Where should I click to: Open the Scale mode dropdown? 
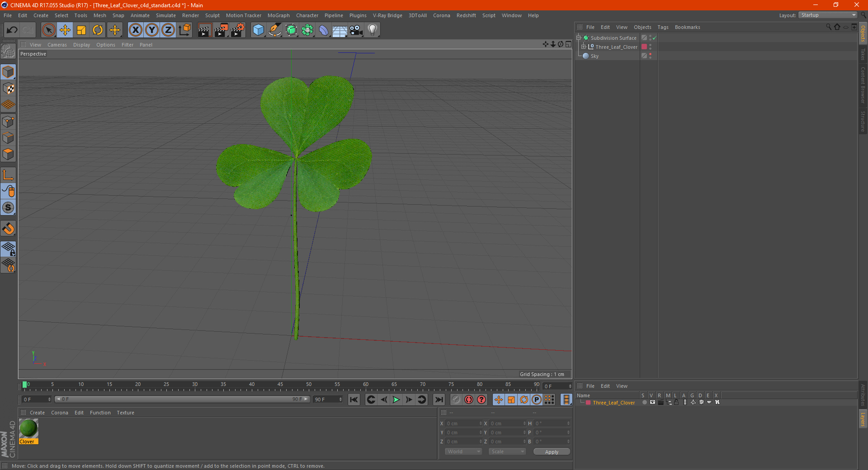click(x=507, y=451)
